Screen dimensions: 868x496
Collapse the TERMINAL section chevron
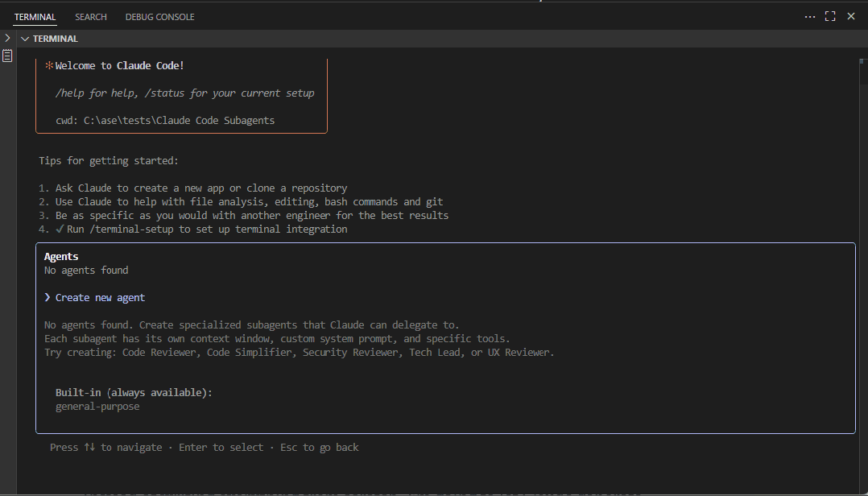point(24,39)
